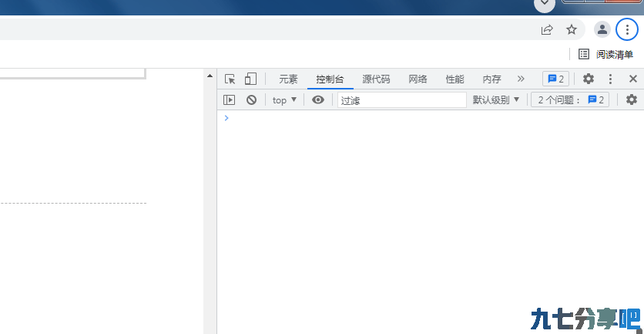
Task: Close the DevTools panel
Action: pyautogui.click(x=633, y=79)
